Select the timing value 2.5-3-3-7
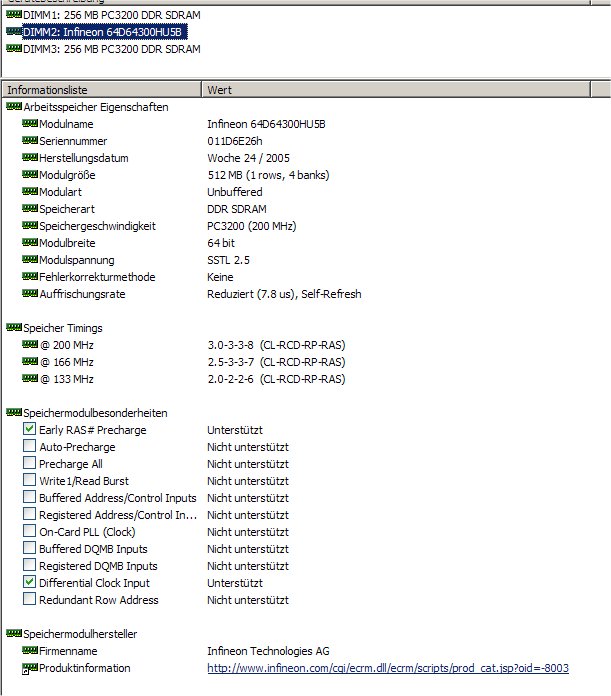The image size is (611, 696). 230,362
